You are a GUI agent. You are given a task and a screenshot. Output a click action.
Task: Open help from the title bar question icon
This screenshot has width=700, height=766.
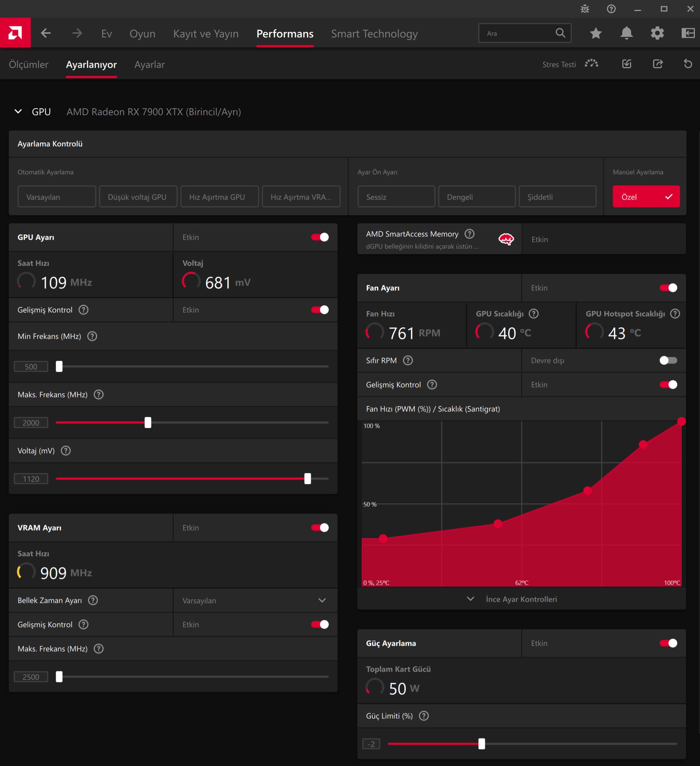pyautogui.click(x=611, y=9)
